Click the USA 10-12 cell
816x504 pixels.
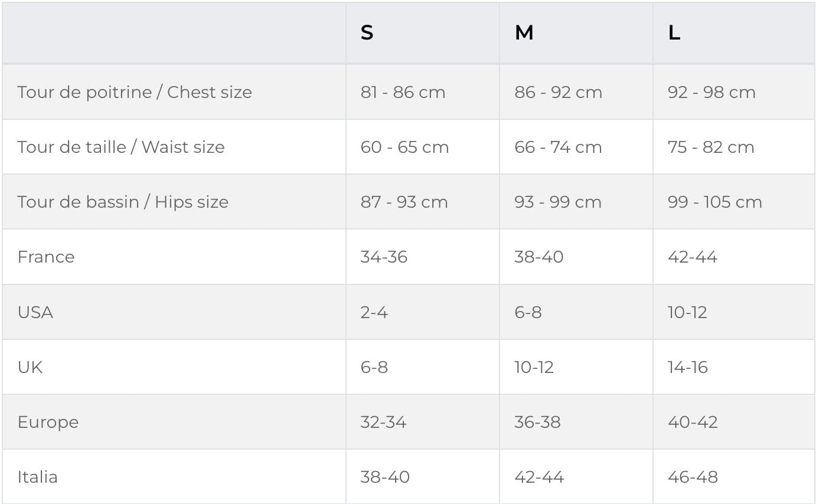(687, 312)
